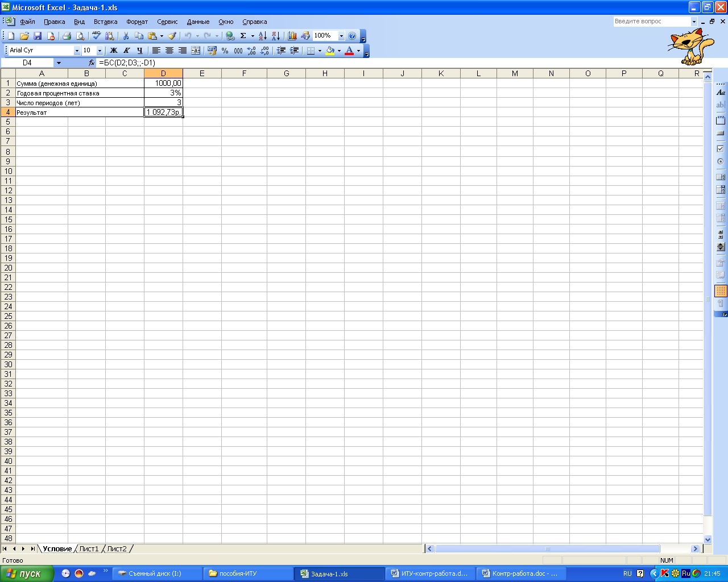
Task: Align cell text right
Action: click(x=183, y=51)
